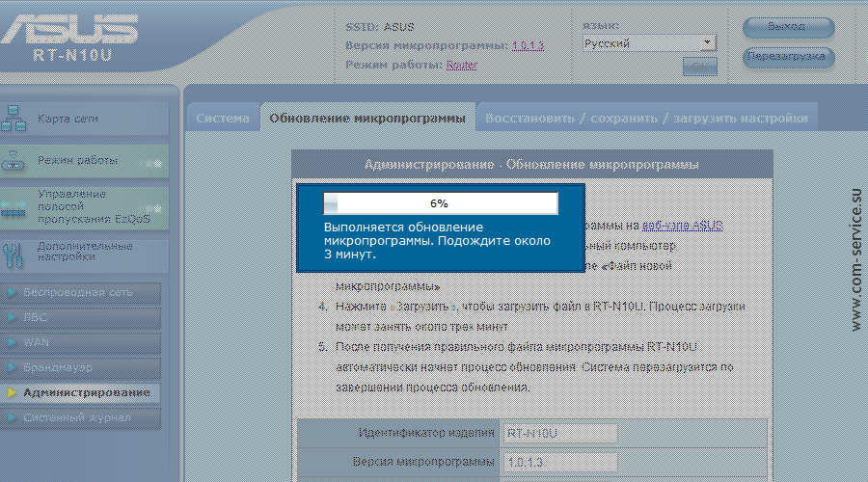Click the Версия микропрограммы table label

423,462
